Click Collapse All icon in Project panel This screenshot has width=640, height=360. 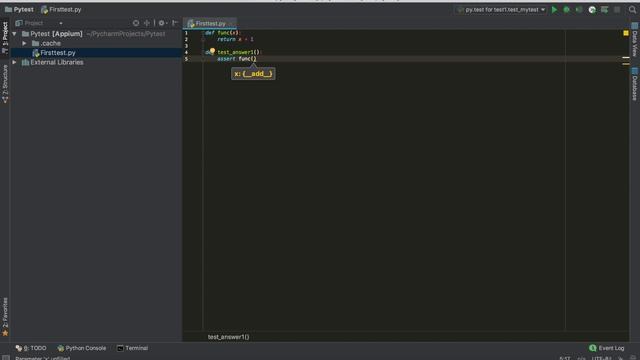pyautogui.click(x=147, y=23)
